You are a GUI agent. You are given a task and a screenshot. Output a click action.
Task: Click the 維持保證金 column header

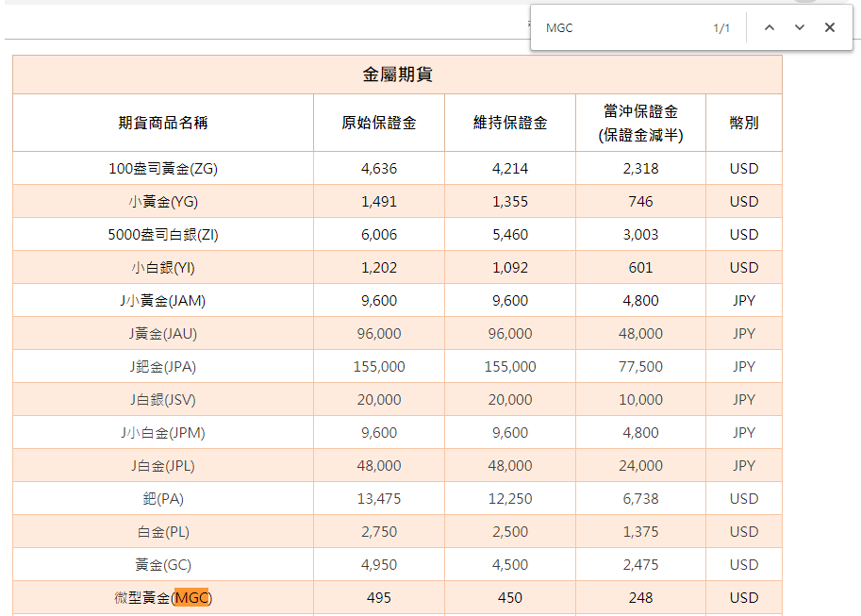[x=510, y=123]
